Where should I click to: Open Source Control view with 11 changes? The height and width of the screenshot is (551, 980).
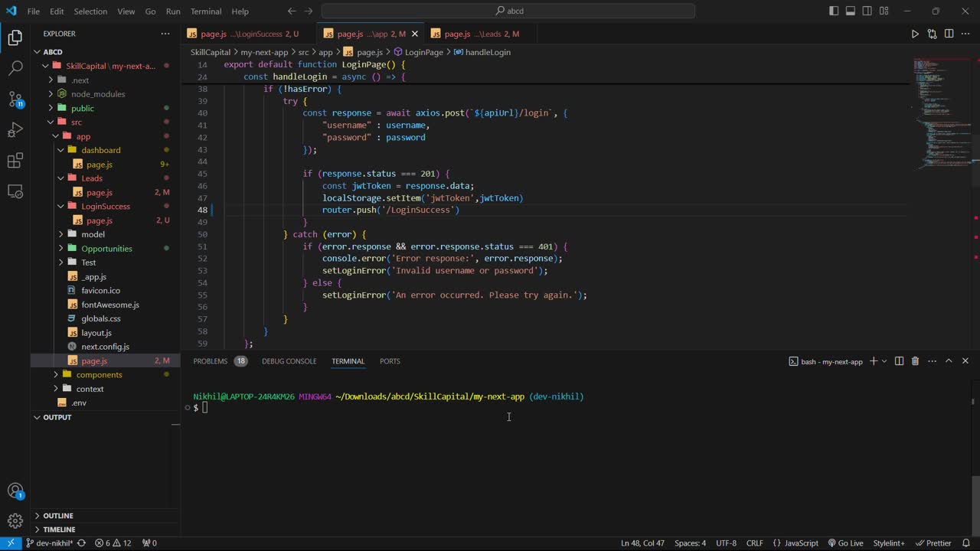coord(15,99)
